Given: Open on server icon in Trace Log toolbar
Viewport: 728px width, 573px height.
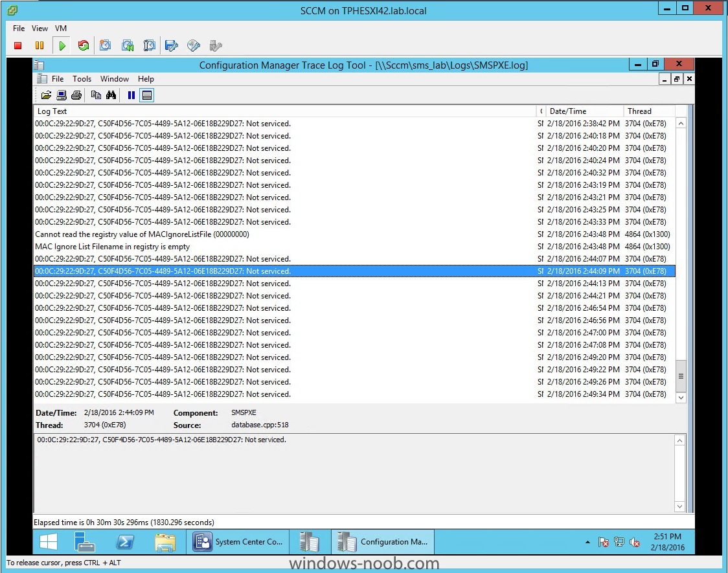Looking at the screenshot, I should 62,95.
